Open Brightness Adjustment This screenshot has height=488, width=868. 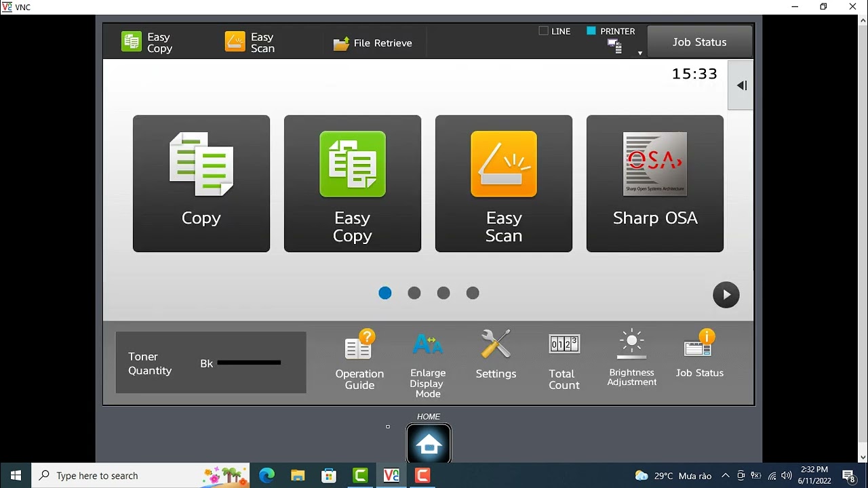coord(632,359)
